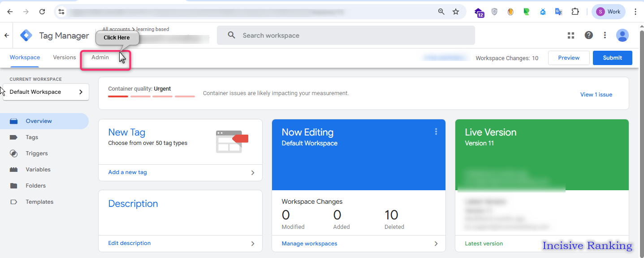
Task: Click the blue bug extension icon
Action: [543, 12]
